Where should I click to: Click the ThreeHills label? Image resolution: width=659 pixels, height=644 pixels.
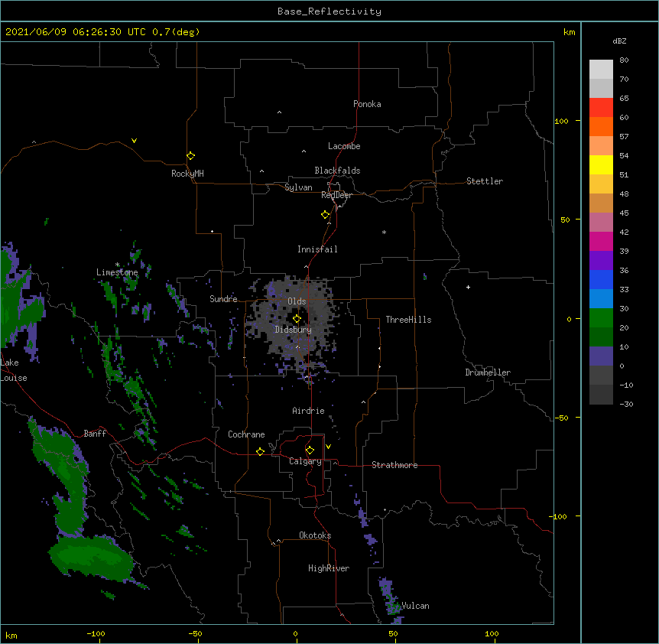(x=408, y=320)
